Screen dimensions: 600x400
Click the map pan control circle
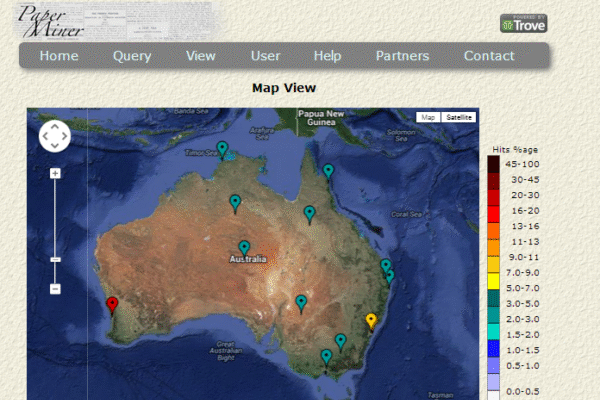tap(54, 136)
